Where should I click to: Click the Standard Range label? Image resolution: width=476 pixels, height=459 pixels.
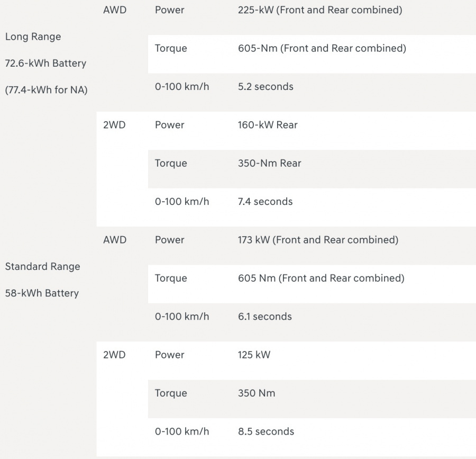tap(42, 266)
